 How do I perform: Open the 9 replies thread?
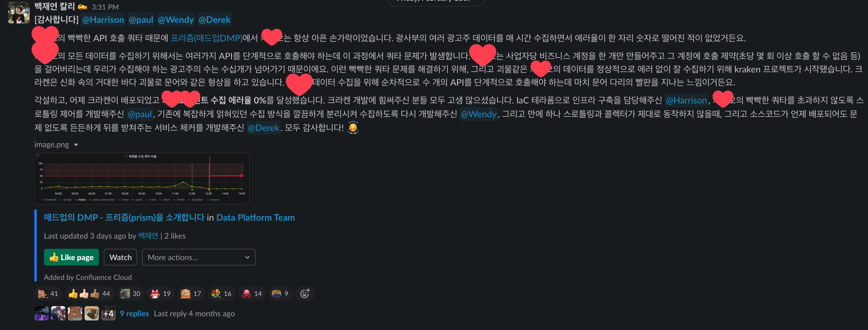[134, 314]
